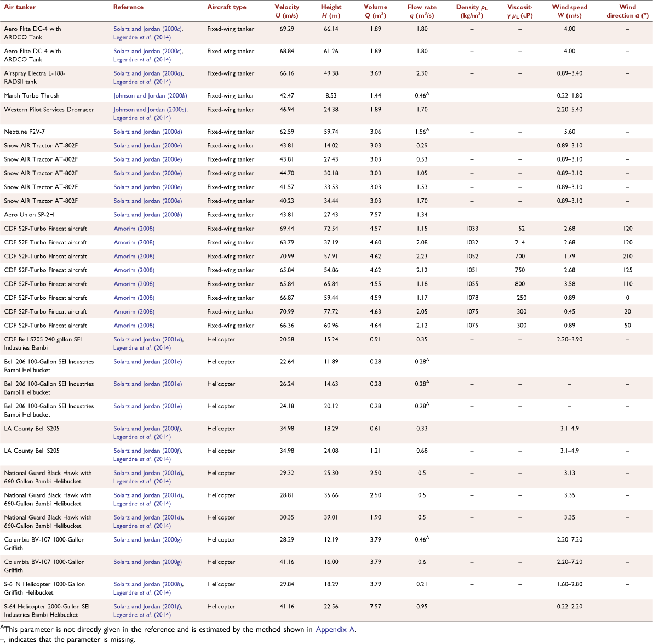653x644 pixels.
Task: Click the velocity value 26.24
Action: pyautogui.click(x=287, y=384)
